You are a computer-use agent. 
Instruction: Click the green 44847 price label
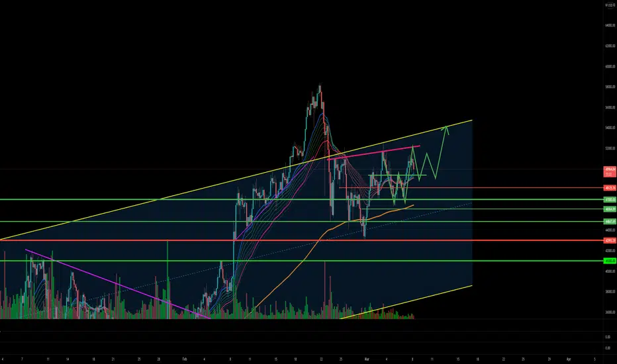pos(610,222)
